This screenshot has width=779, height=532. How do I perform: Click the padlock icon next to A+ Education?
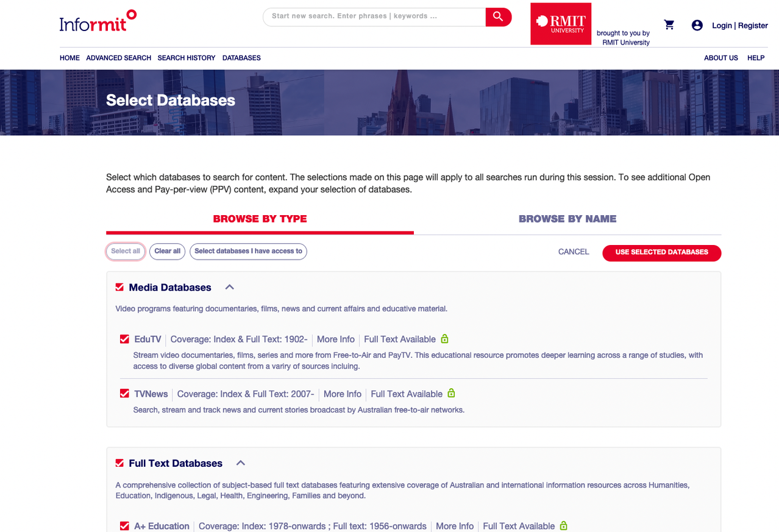click(x=563, y=525)
